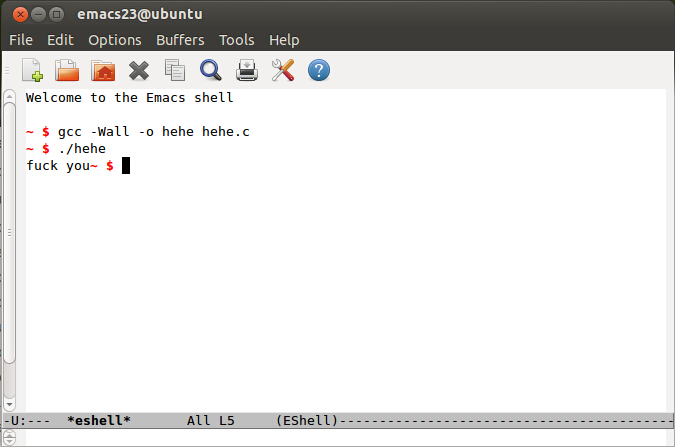The image size is (675, 447).
Task: Click the black cursor block at the prompt
Action: click(x=126, y=165)
